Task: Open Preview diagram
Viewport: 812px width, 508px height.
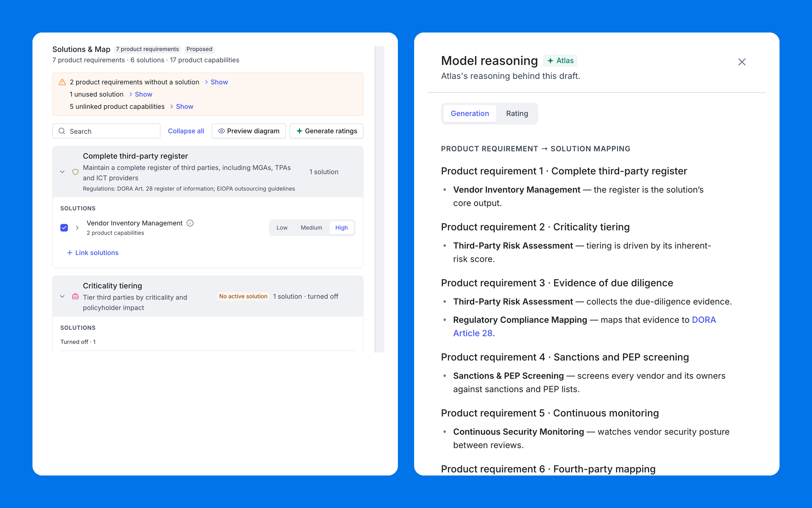Action: pos(249,131)
